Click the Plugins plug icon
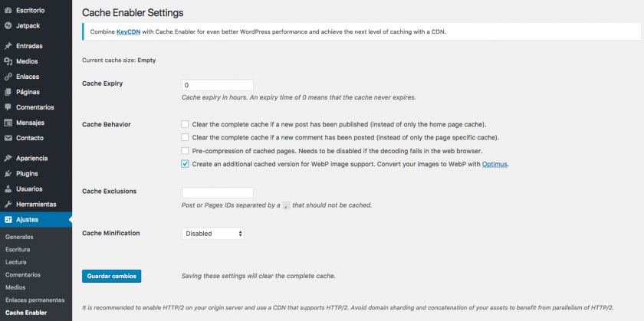644x321 pixels. [8, 174]
